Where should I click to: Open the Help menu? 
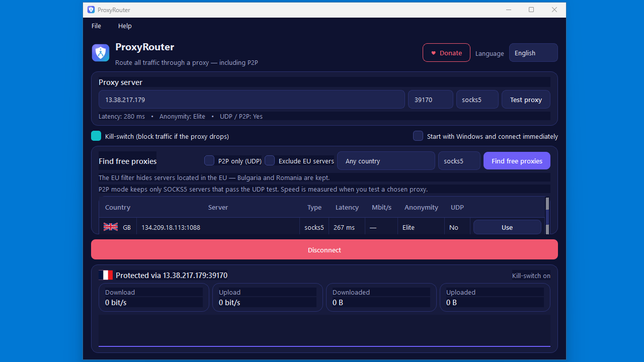[125, 26]
